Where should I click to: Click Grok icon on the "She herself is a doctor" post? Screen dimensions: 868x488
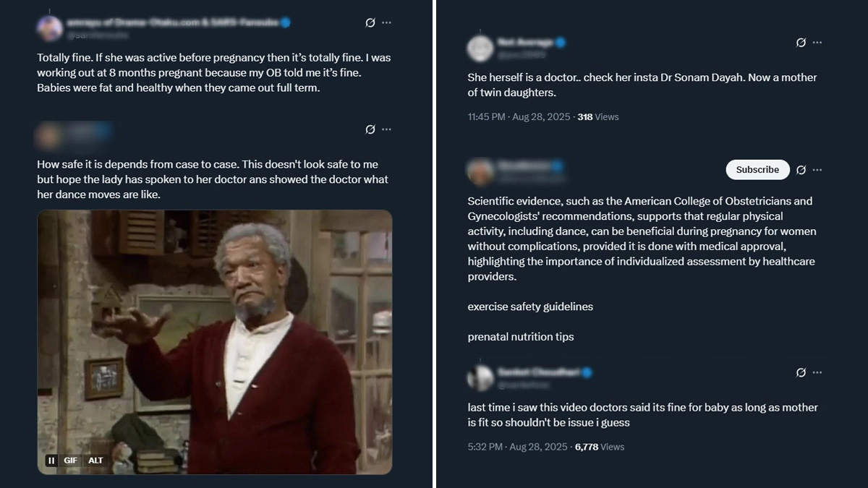(x=801, y=43)
